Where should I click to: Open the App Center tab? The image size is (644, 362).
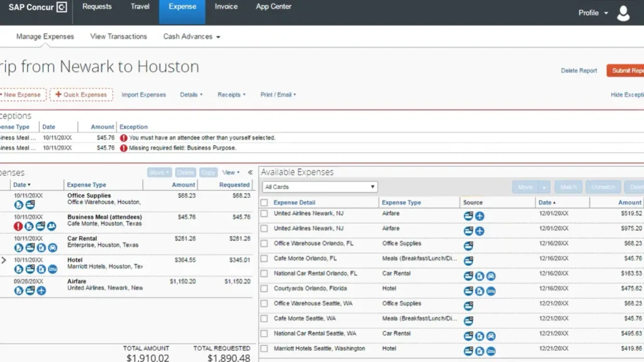tap(274, 6)
